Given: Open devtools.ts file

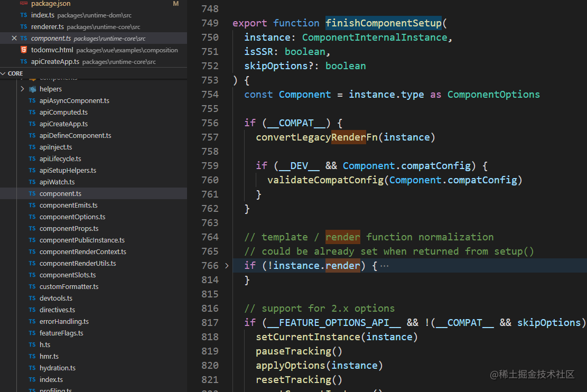Looking at the screenshot, I should (56, 297).
